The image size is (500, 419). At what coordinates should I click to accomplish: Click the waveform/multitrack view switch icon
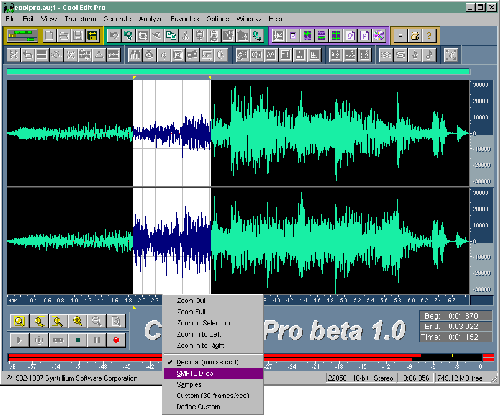(22, 36)
